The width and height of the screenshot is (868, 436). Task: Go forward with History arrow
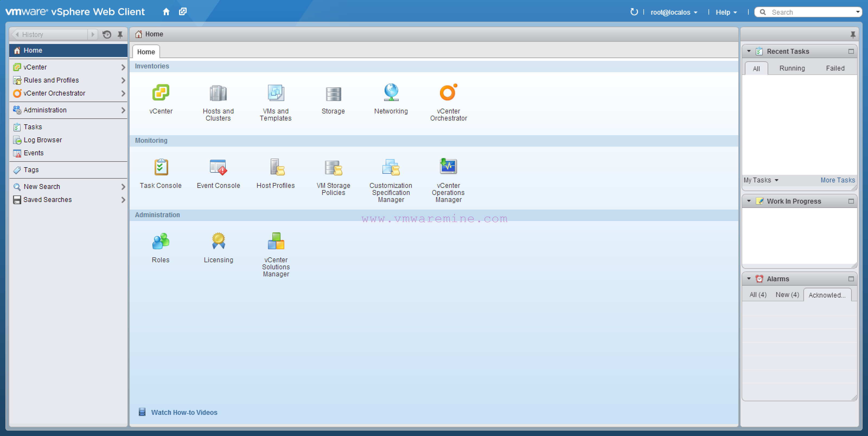click(93, 34)
